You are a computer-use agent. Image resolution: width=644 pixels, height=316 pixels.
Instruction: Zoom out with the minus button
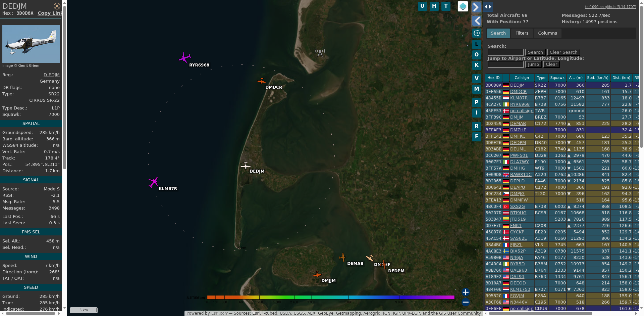pos(466,302)
